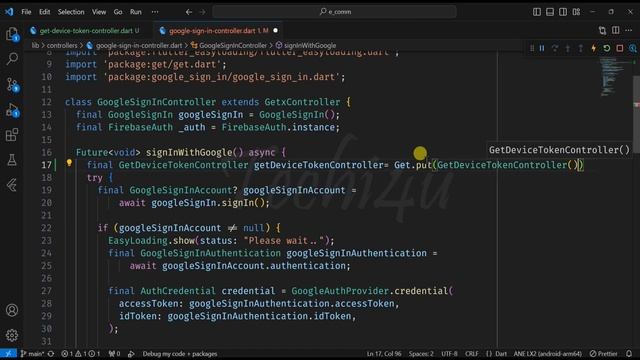Open the Edit menu
The image size is (640, 360).
click(44, 12)
